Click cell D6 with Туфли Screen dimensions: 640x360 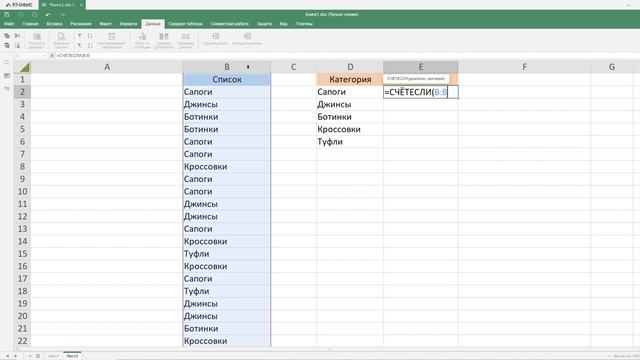point(350,142)
